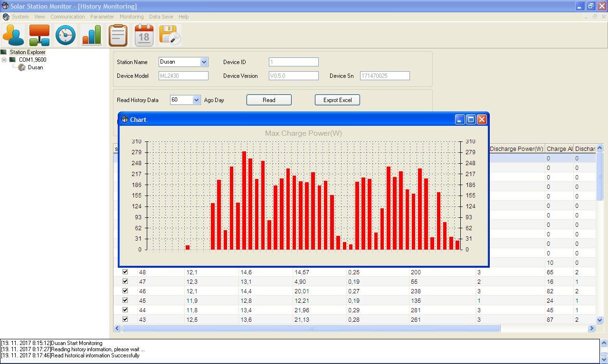Expand the Read History Data days dropdown

[197, 100]
